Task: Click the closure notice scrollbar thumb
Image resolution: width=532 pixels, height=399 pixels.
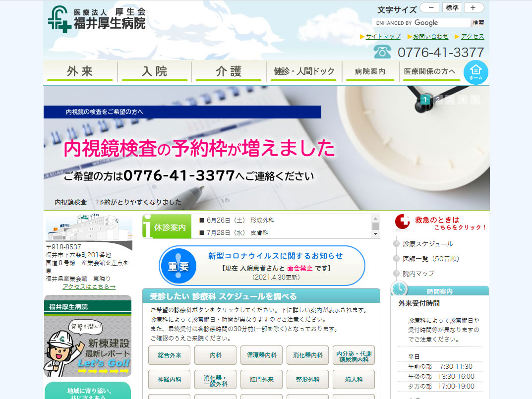Action: point(375,226)
